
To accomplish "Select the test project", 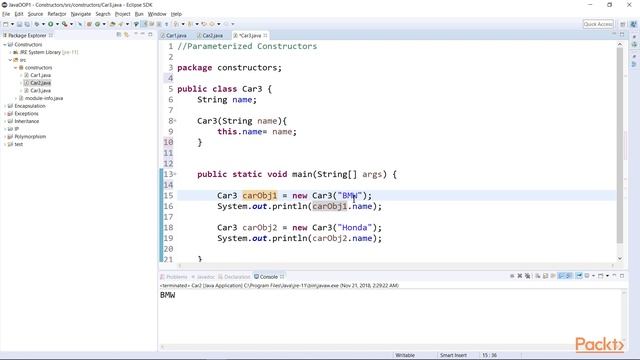I will click(18, 144).
